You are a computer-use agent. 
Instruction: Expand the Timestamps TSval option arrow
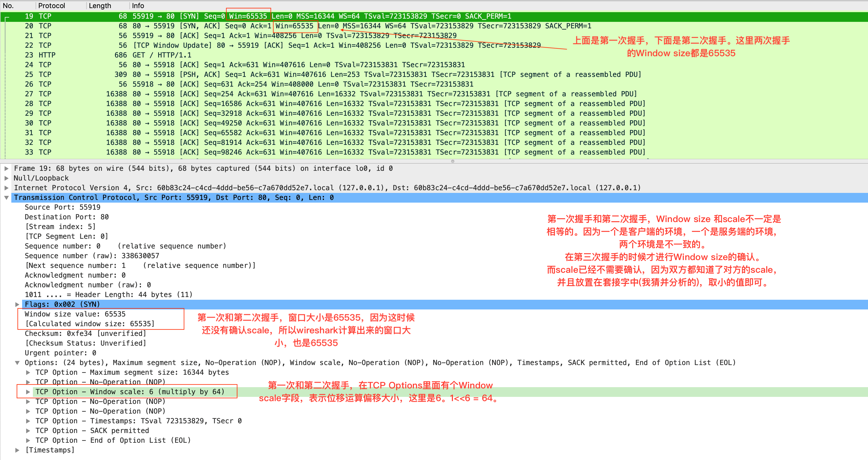pyautogui.click(x=28, y=421)
